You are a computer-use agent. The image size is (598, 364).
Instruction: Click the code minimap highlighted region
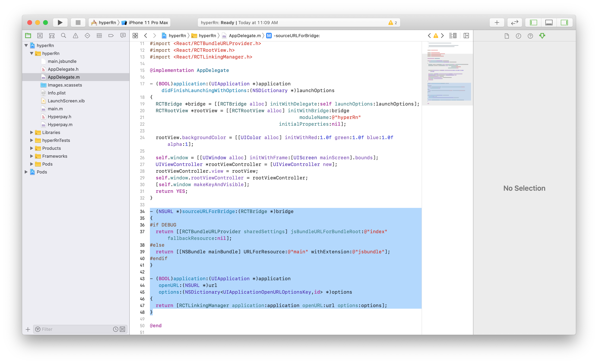449,92
